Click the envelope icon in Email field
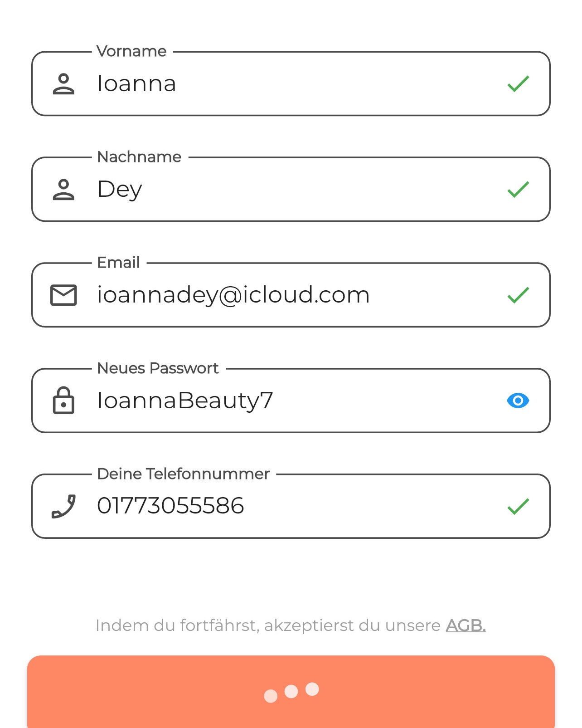582x728 pixels. pyautogui.click(x=63, y=295)
